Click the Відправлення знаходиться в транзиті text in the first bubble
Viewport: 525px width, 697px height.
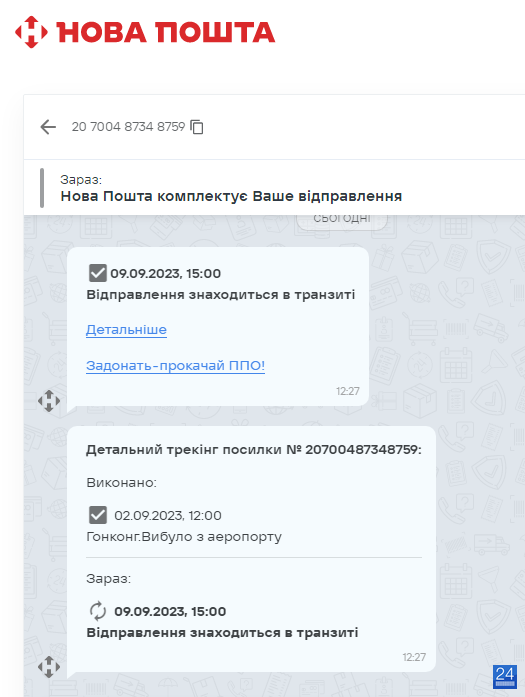pyautogui.click(x=220, y=295)
